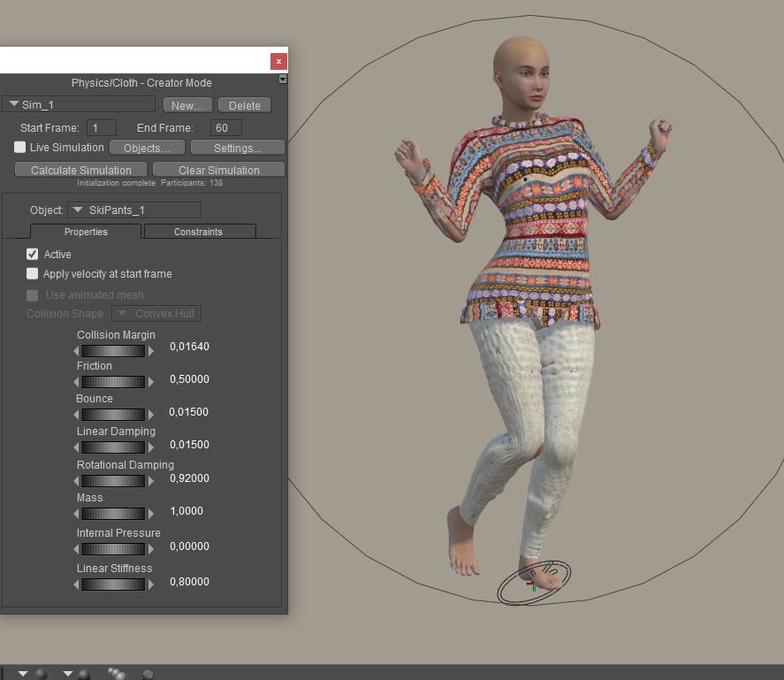Image resolution: width=784 pixels, height=680 pixels.
Task: Increase Internal Pressure with right arrow
Action: 151,549
